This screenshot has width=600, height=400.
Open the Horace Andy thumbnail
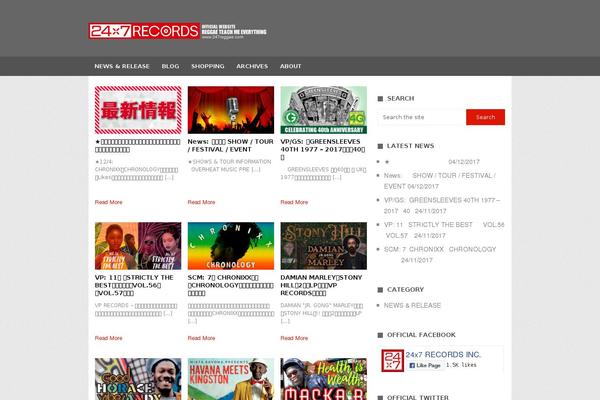[x=138, y=379]
